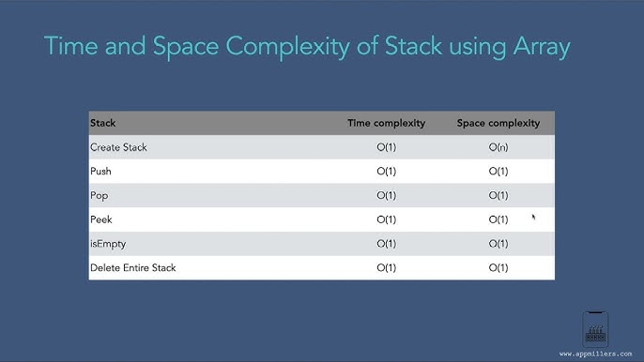Click the Push row label

(100, 171)
